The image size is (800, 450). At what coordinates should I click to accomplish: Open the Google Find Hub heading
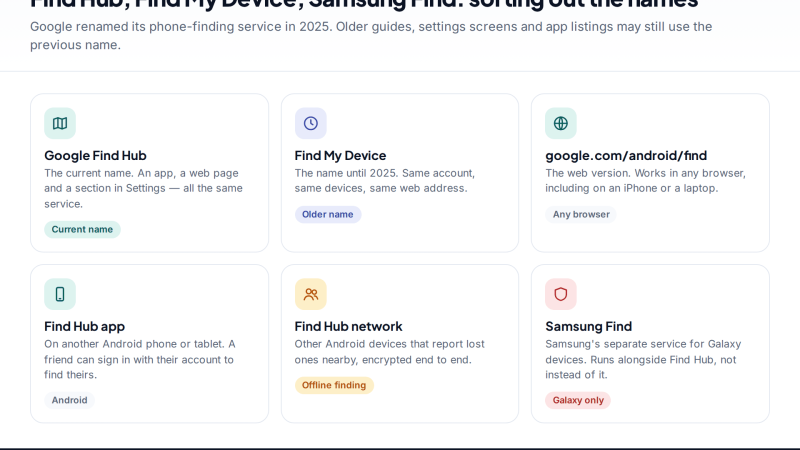coord(95,155)
